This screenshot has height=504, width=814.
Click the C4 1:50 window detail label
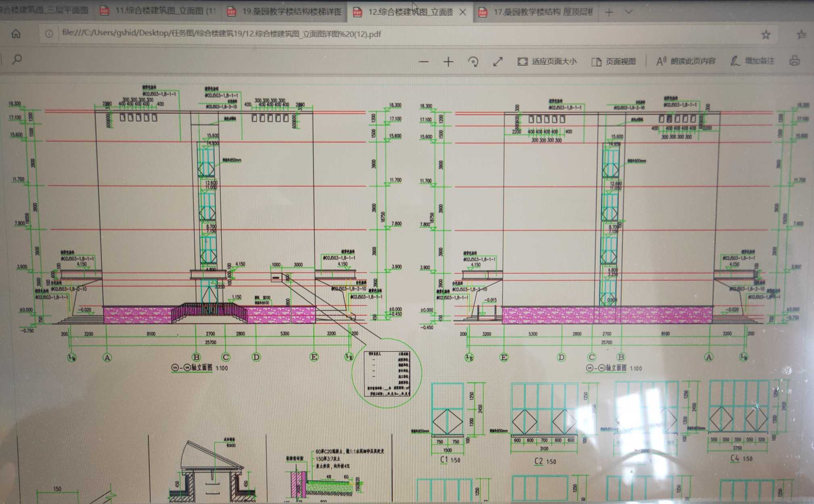(741, 458)
